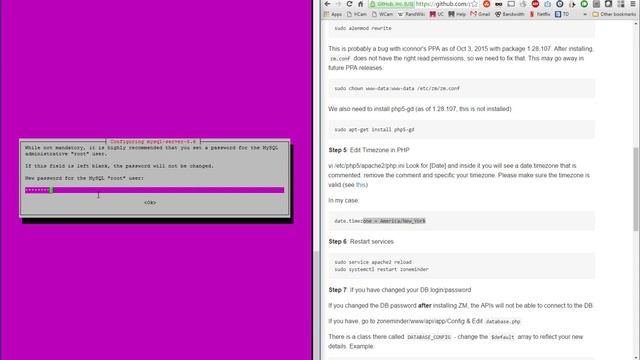This screenshot has height=360, width=640.
Task: Open the TD bookmark
Action: tap(562, 14)
